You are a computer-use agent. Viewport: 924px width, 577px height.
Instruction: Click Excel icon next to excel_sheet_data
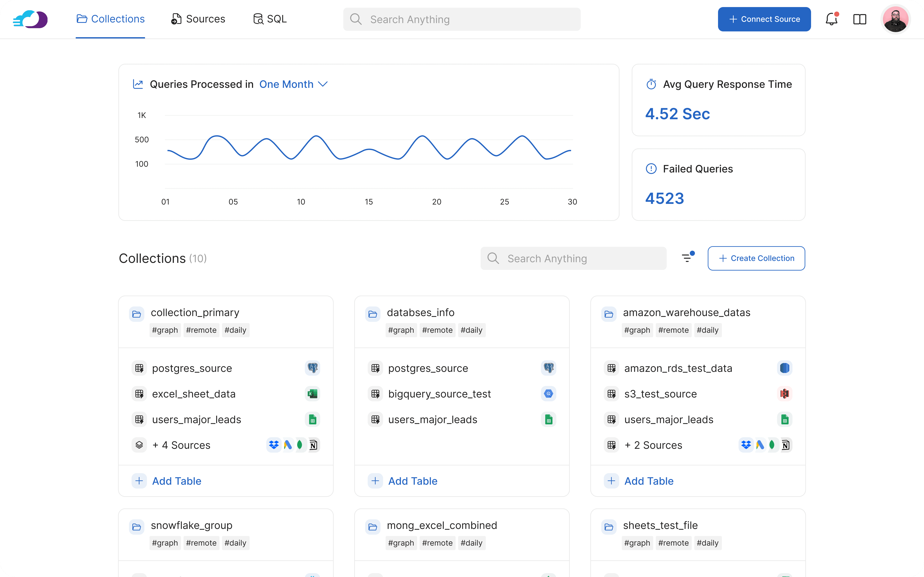click(313, 393)
